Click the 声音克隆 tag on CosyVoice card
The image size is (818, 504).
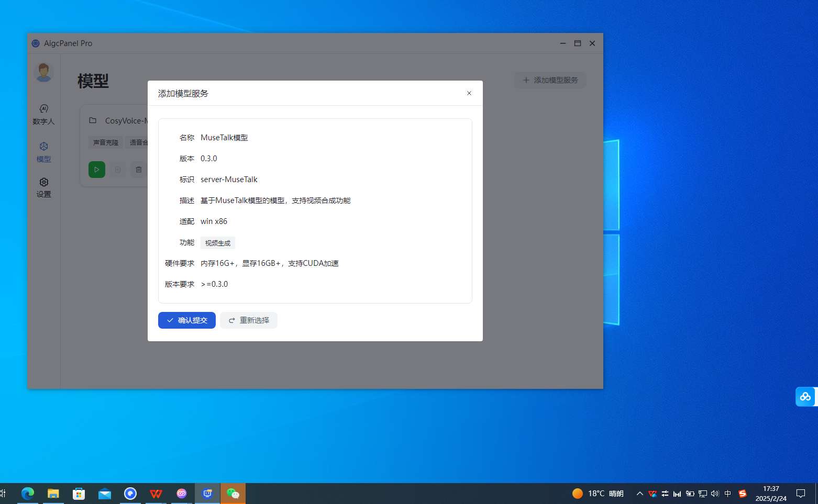106,142
